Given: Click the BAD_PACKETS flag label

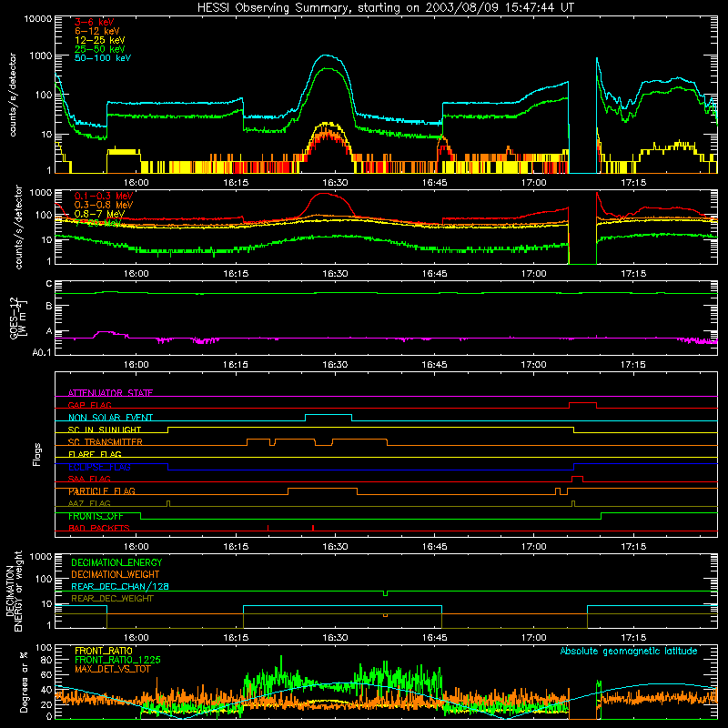Looking at the screenshot, I should [99, 528].
